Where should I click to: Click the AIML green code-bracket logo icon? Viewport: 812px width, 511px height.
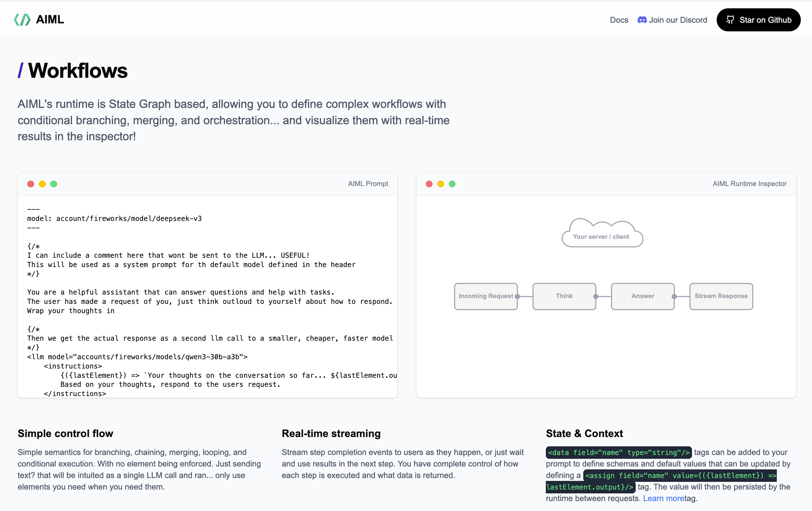pyautogui.click(x=22, y=20)
